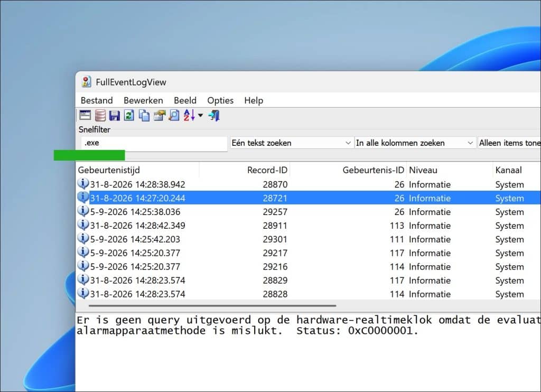Click the horizontal scrollbar under the event list
Viewport: 541px width, 392px height.
[x=212, y=306]
